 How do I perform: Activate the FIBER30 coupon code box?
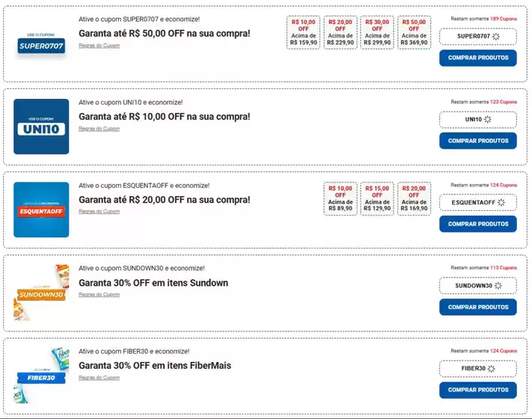(478, 368)
